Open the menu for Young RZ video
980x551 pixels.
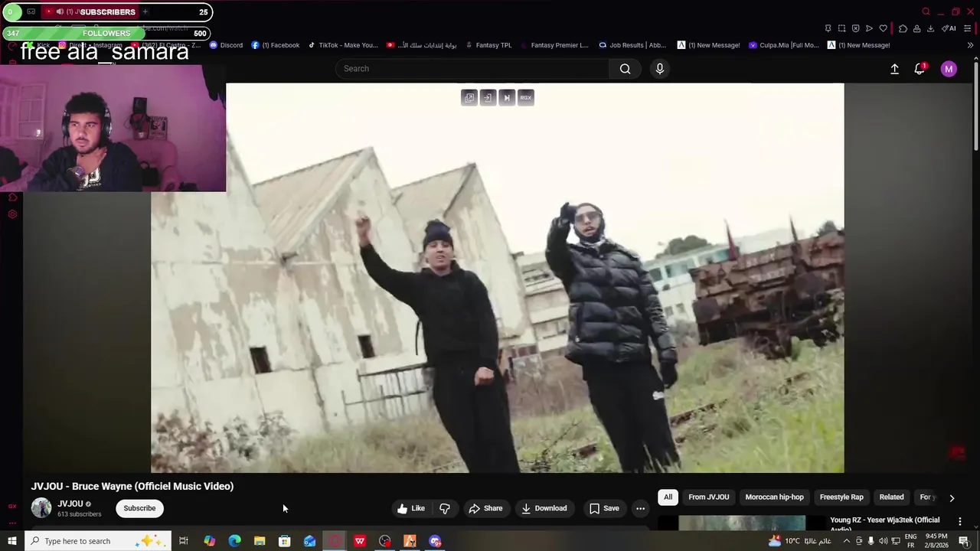click(960, 521)
